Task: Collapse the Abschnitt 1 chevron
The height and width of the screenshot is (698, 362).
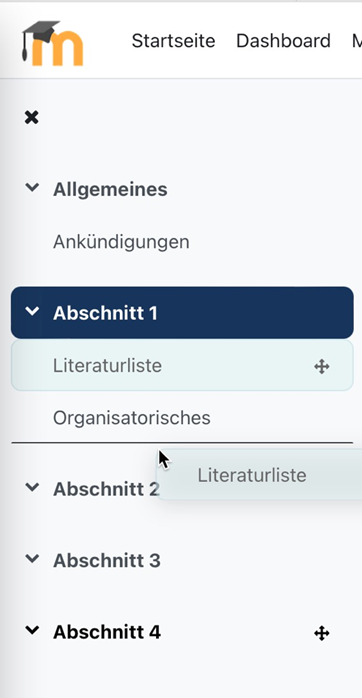Action: pyautogui.click(x=32, y=312)
